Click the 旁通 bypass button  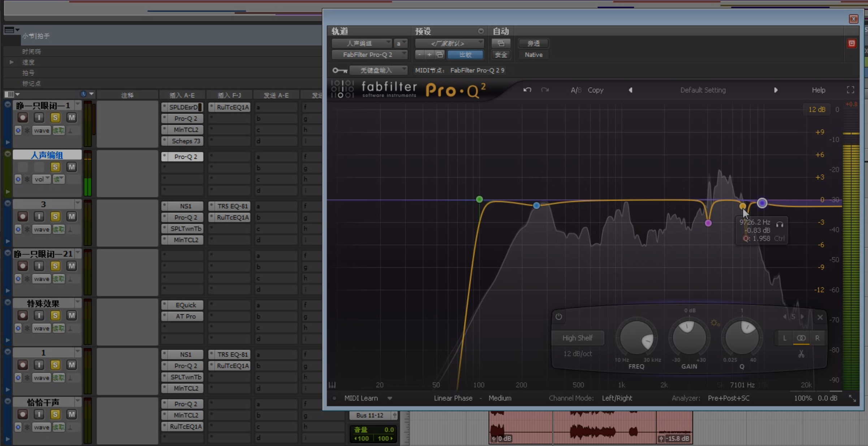pyautogui.click(x=533, y=43)
